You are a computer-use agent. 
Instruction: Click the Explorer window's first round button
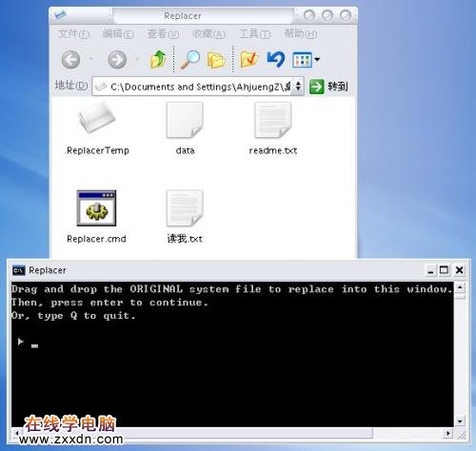[309, 15]
